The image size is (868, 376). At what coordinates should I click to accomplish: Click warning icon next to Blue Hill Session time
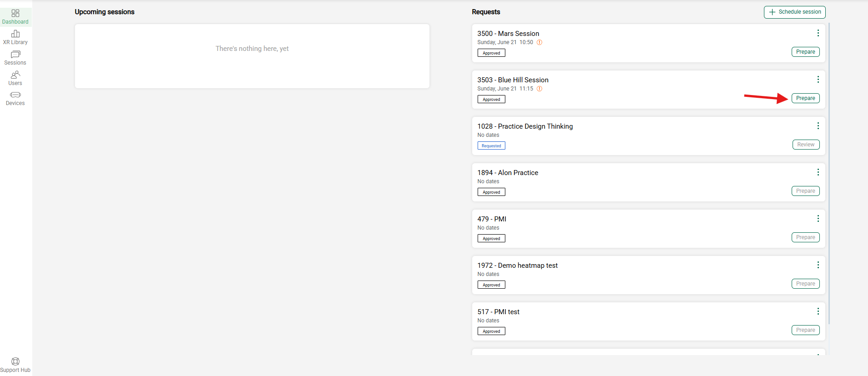[x=539, y=89]
